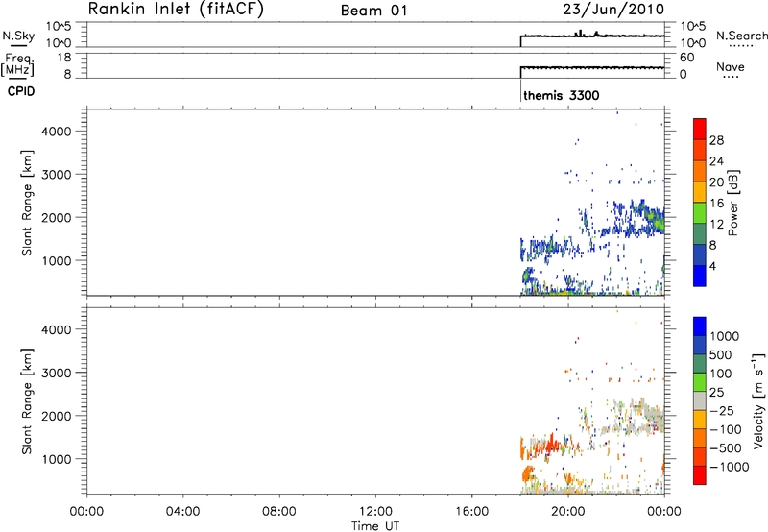Click the top blue Velocity colorbar segment
The height and width of the screenshot is (532, 768).
click(700, 326)
